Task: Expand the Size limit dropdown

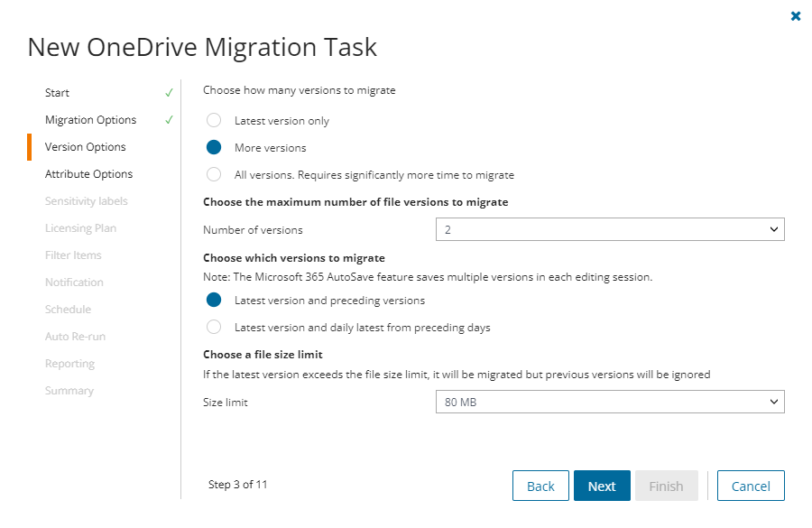Action: (609, 402)
